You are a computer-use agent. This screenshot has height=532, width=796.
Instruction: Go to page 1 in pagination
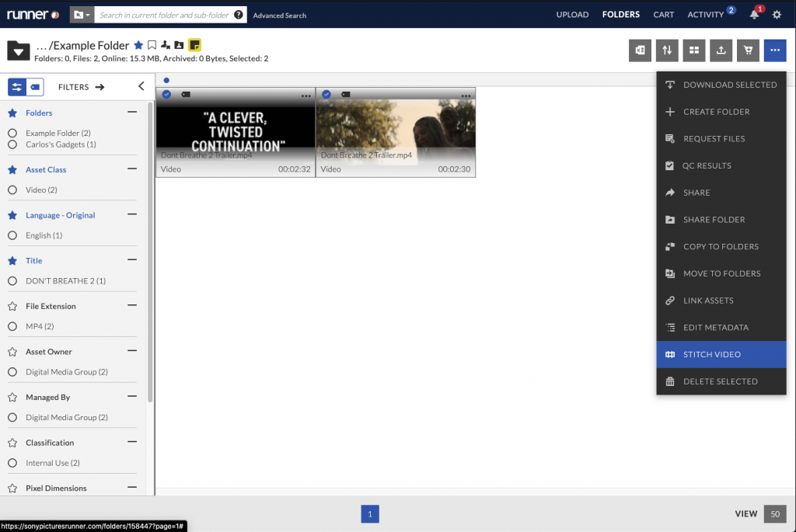click(x=370, y=513)
